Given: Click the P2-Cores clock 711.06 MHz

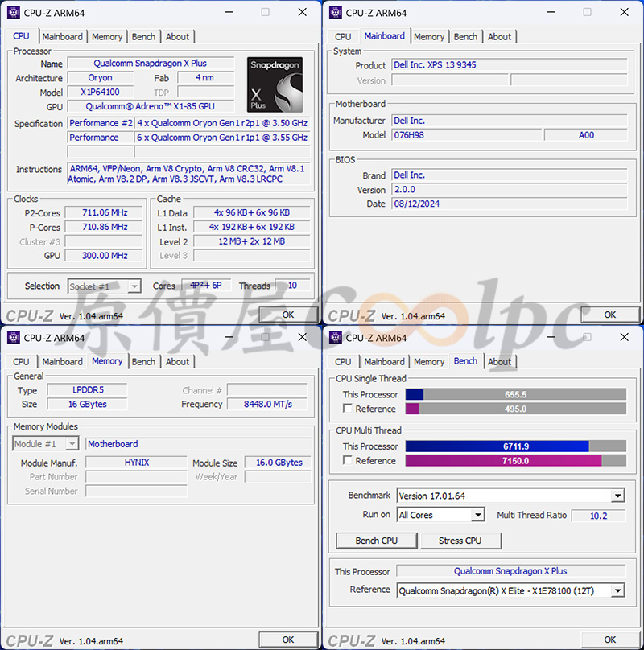Looking at the screenshot, I should point(104,212).
